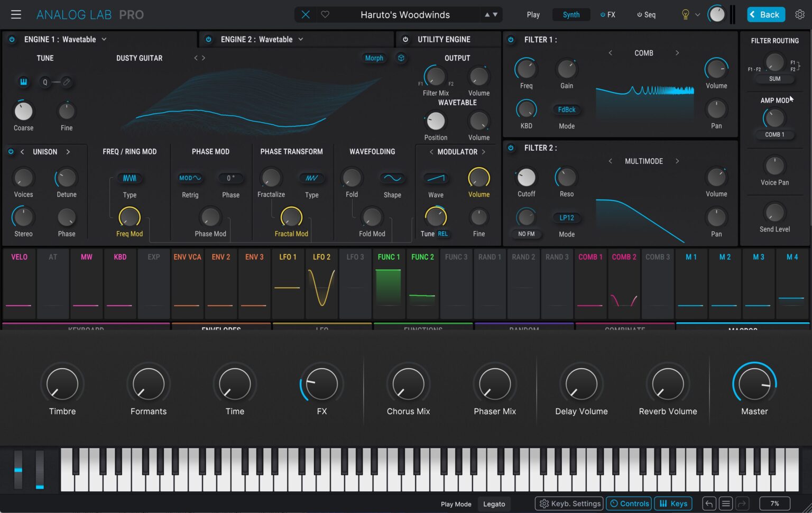812x513 pixels.
Task: Open the settings gear icon
Action: coord(800,15)
